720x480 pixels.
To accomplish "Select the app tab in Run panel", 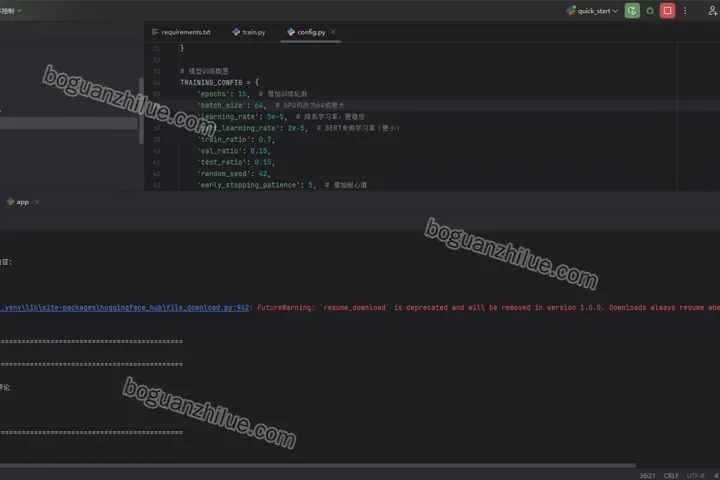I will [18, 202].
